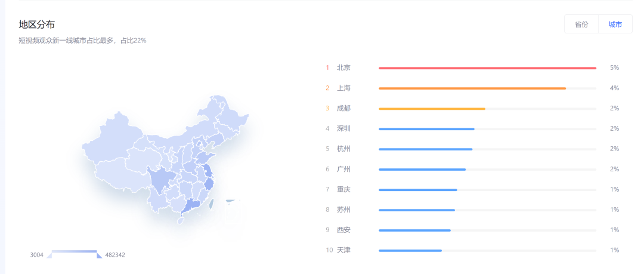Click the 杭州 city label
Image resolution: width=644 pixels, height=274 pixels.
(x=343, y=149)
